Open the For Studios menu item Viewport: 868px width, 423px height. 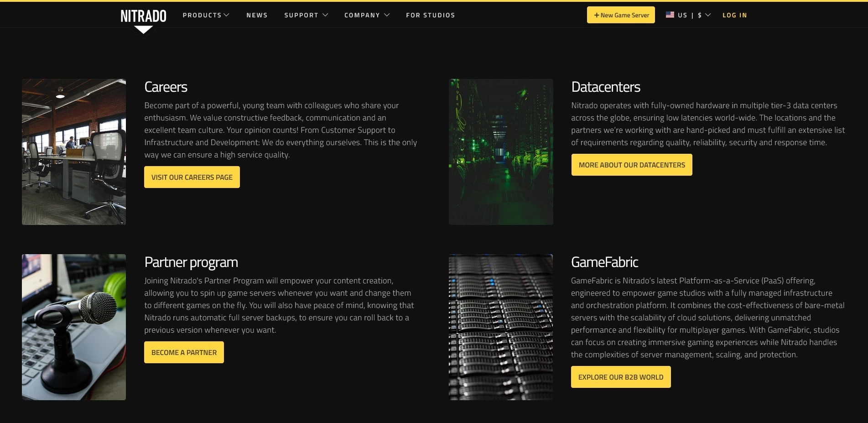pos(430,15)
